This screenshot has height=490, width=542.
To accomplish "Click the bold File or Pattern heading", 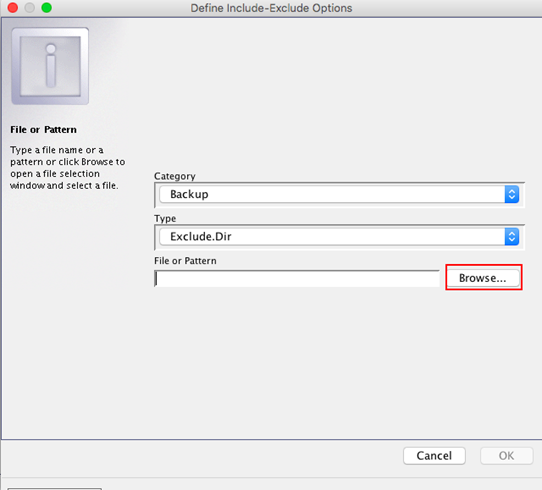I will click(44, 130).
